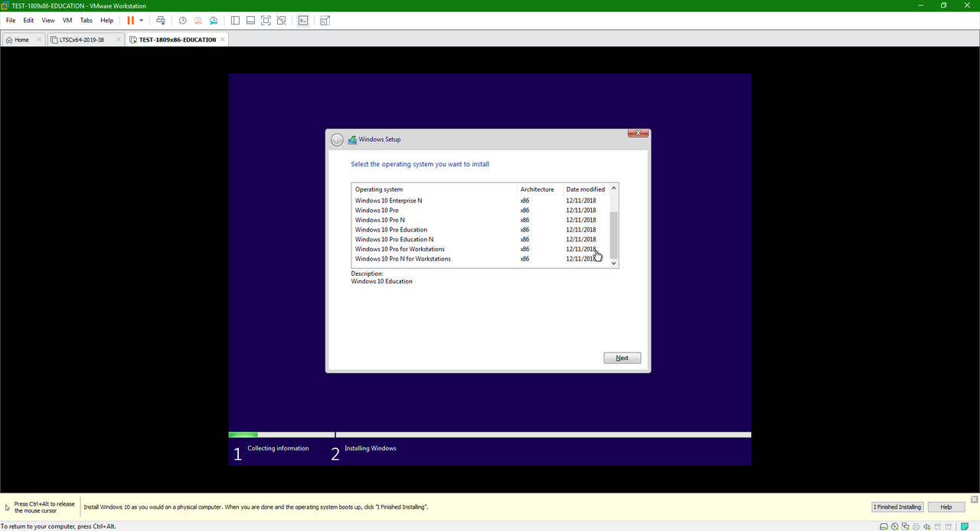Open the message log icon in status bar
This screenshot has height=531, width=980.
(x=965, y=526)
